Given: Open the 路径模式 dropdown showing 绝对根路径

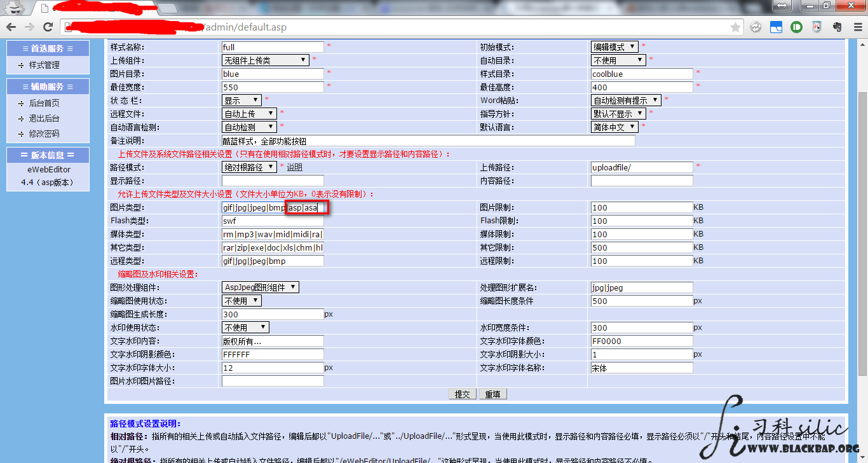Looking at the screenshot, I should 249,167.
